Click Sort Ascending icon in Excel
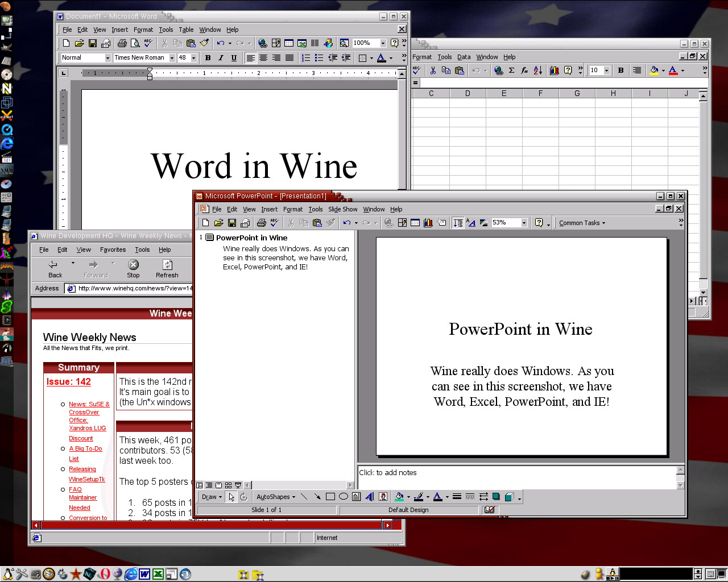728x582 pixels. [x=537, y=70]
